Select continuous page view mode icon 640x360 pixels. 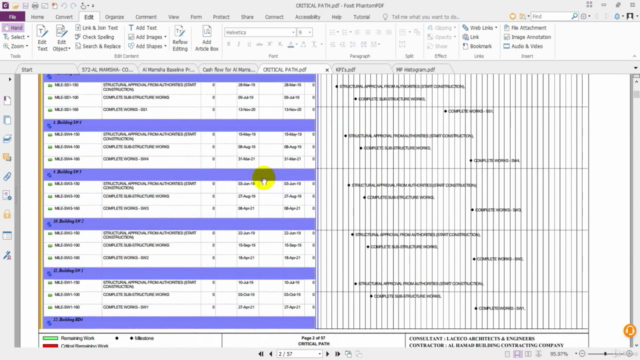click(x=518, y=354)
